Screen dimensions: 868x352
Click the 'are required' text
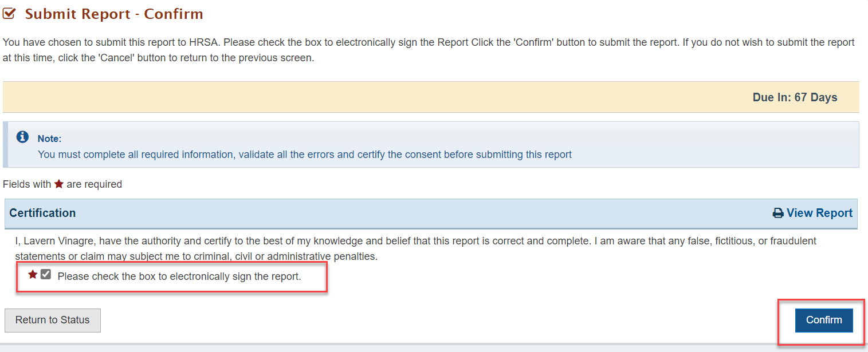point(94,184)
